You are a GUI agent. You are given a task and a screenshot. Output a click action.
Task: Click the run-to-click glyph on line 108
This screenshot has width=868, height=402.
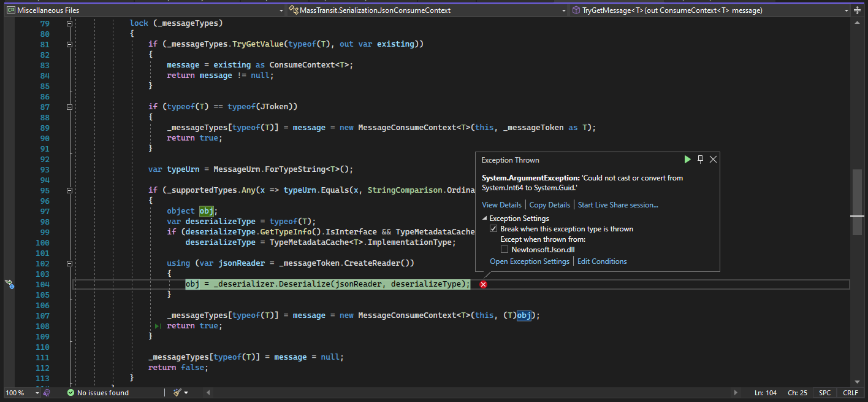pos(158,326)
